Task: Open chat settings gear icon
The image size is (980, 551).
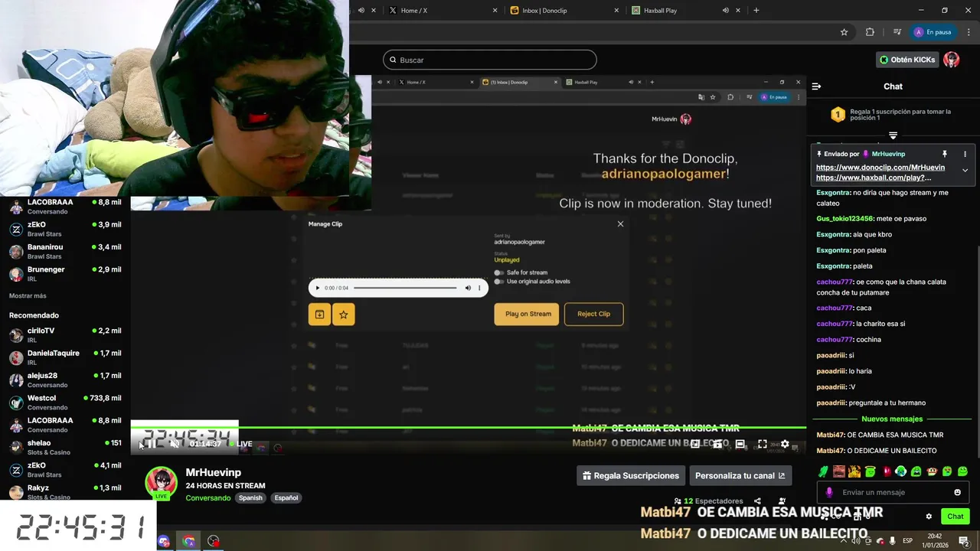Action: point(929,517)
